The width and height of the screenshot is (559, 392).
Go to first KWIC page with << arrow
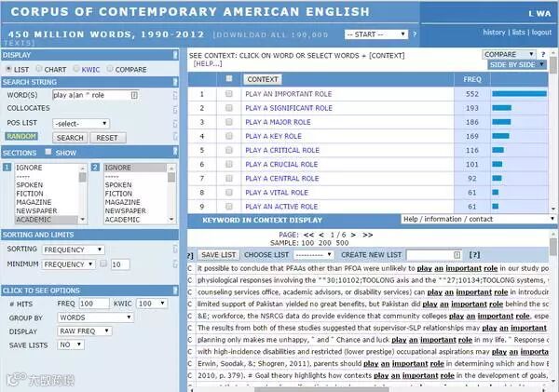click(x=308, y=235)
